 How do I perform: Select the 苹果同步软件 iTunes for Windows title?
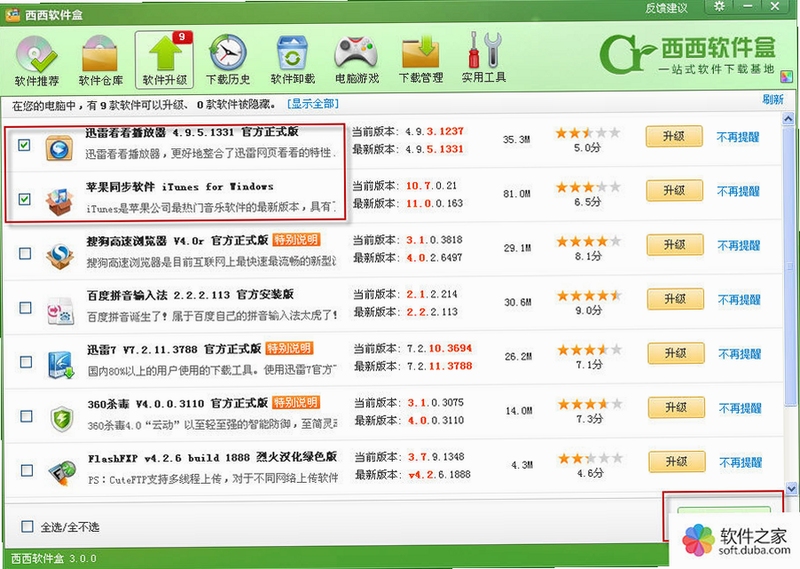pyautogui.click(x=180, y=187)
